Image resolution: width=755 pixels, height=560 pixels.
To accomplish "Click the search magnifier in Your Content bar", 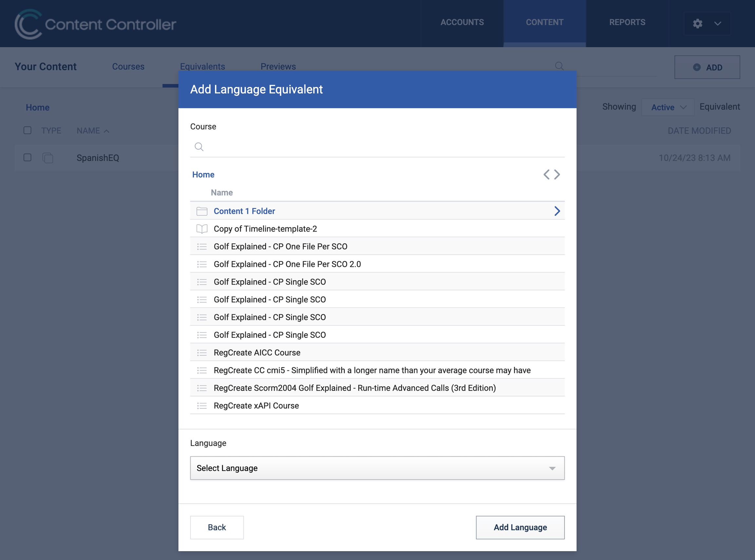I will 559,66.
